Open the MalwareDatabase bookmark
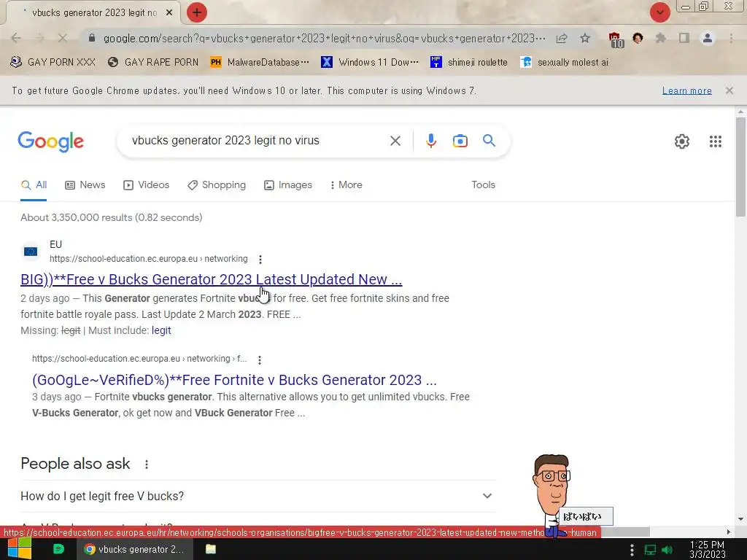 pyautogui.click(x=260, y=63)
